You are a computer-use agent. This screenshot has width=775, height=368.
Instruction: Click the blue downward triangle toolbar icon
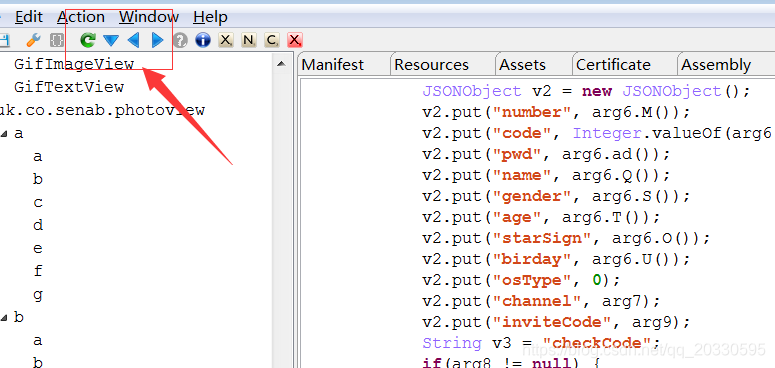pyautogui.click(x=111, y=41)
